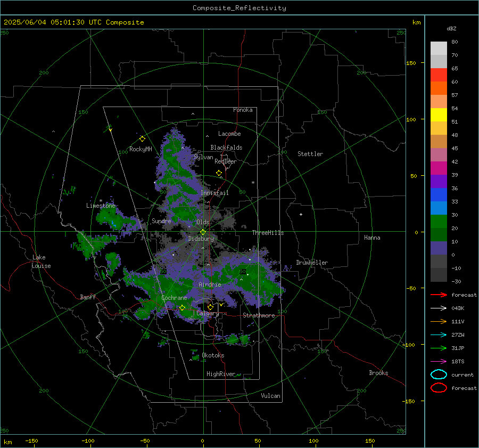Click the ThreeHills town label
The image size is (479, 448).
[268, 233]
